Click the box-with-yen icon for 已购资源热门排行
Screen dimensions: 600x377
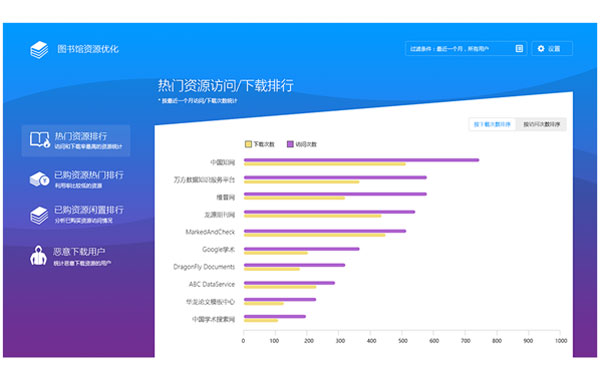(x=39, y=179)
